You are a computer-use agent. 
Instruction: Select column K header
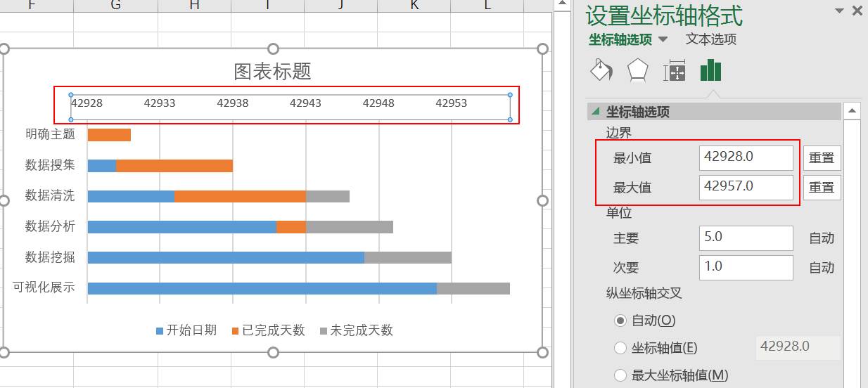pos(414,6)
